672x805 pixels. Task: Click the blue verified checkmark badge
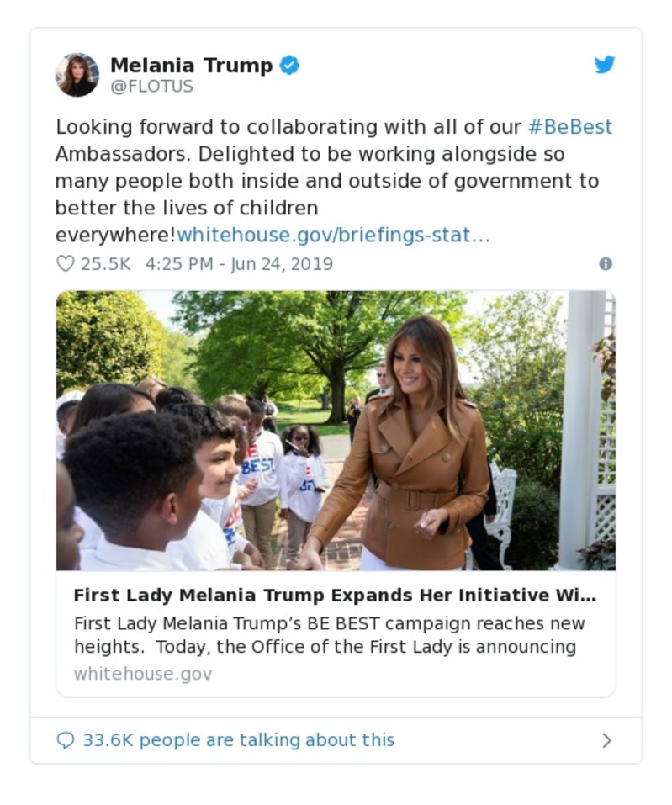pyautogui.click(x=289, y=65)
